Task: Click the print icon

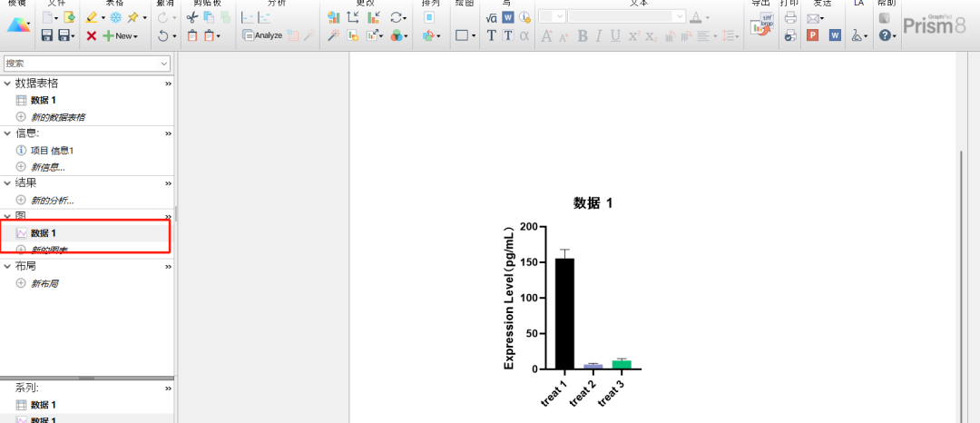Action: tap(790, 17)
